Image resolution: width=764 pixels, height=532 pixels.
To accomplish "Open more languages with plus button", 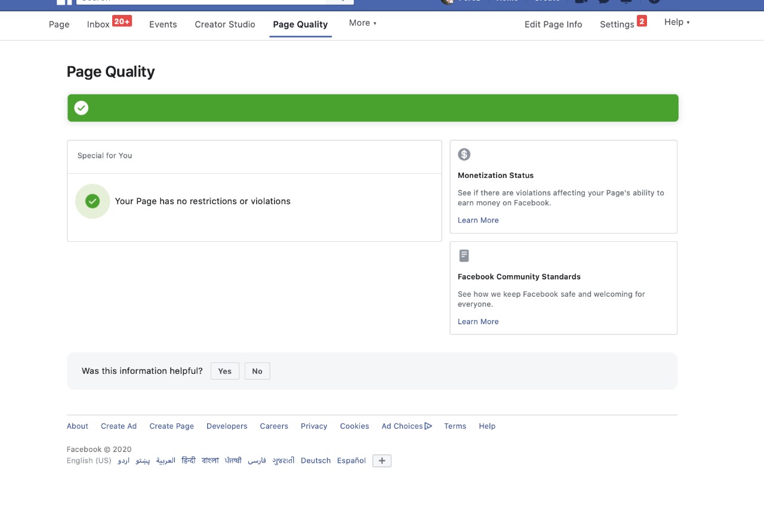I will 382,461.
